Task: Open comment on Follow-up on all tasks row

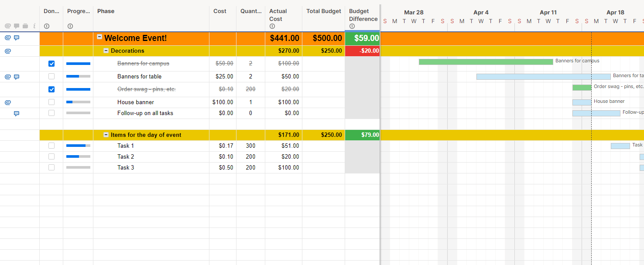Action: pyautogui.click(x=17, y=113)
